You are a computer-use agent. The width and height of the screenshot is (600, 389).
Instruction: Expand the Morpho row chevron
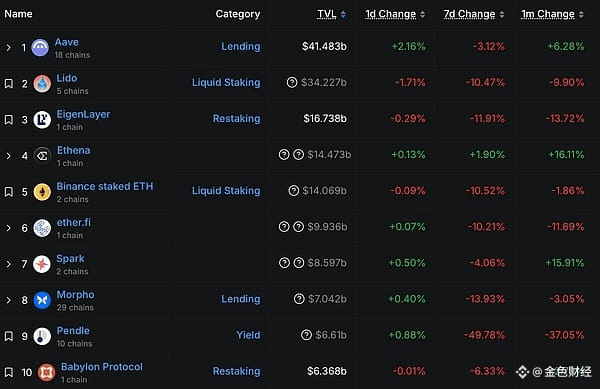[x=8, y=300]
